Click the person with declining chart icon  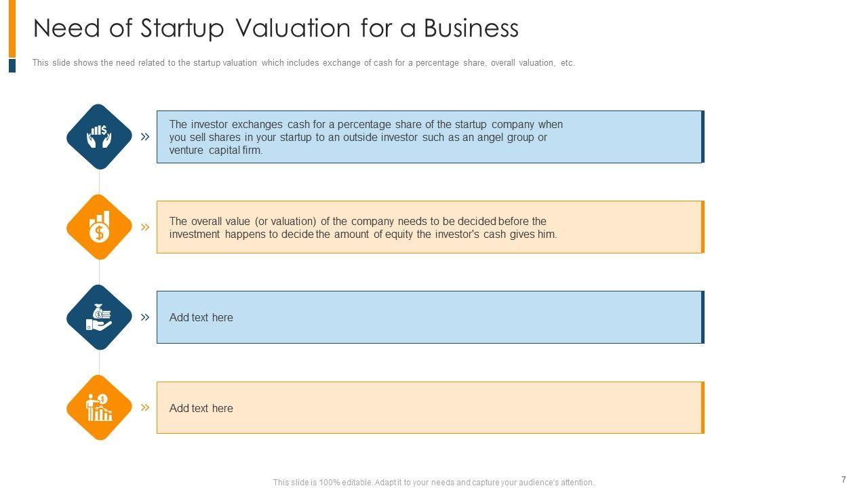(x=99, y=407)
